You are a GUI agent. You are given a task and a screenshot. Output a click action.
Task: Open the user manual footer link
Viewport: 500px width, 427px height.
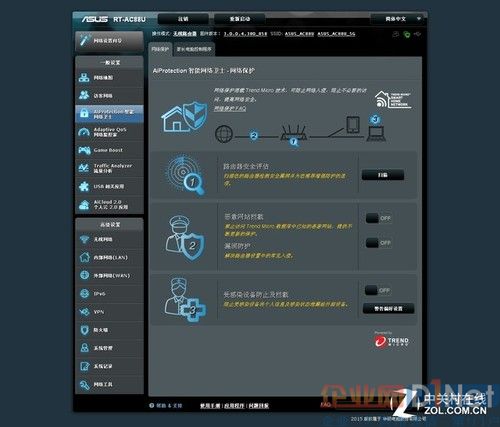click(210, 406)
